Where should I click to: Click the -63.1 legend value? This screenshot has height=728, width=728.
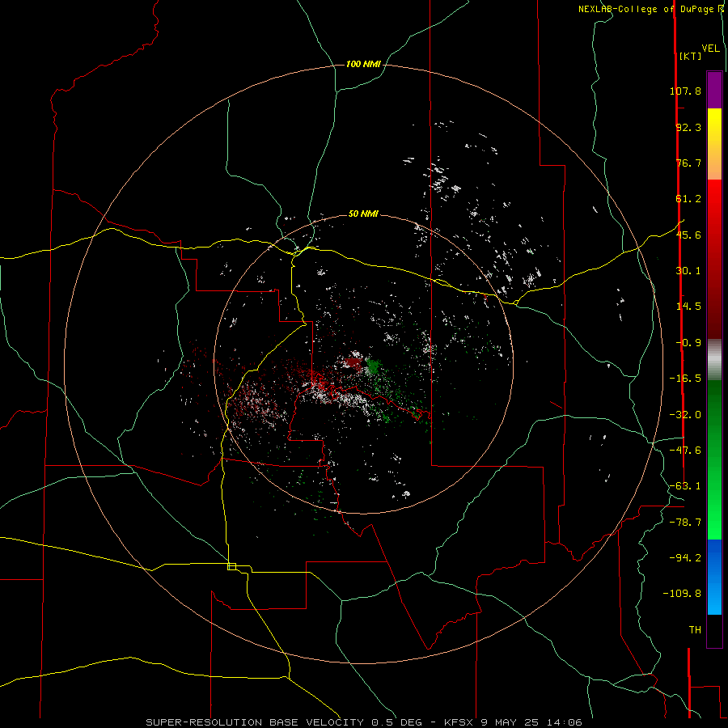(x=685, y=486)
